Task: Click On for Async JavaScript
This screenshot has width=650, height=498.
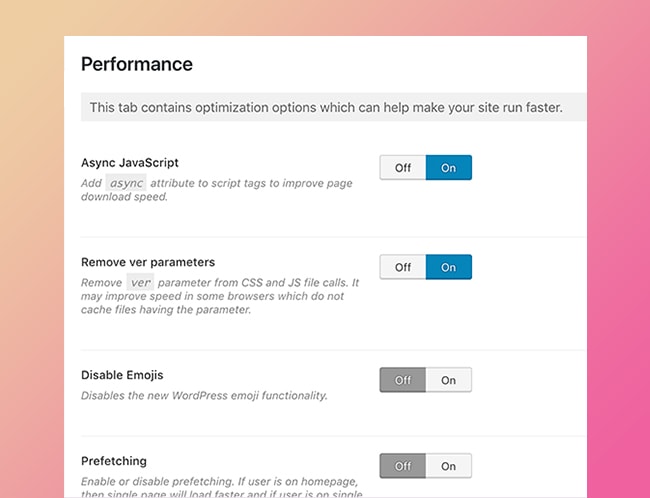Action: coord(449,168)
